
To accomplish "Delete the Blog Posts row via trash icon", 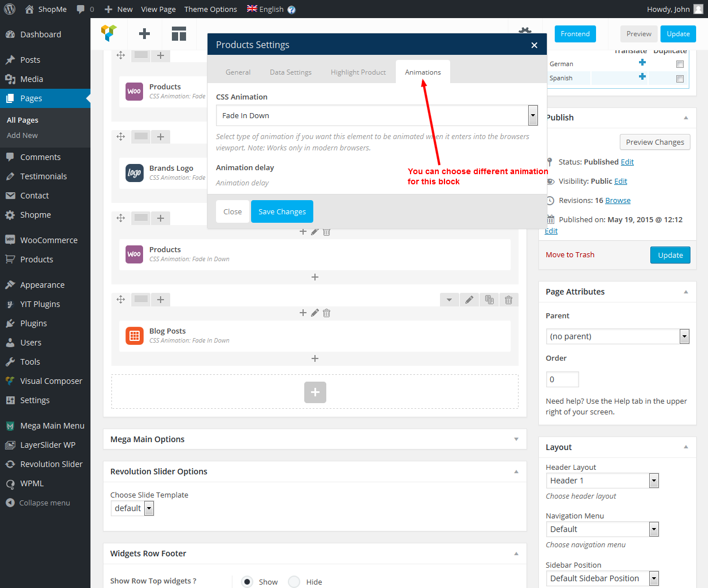I will point(508,300).
